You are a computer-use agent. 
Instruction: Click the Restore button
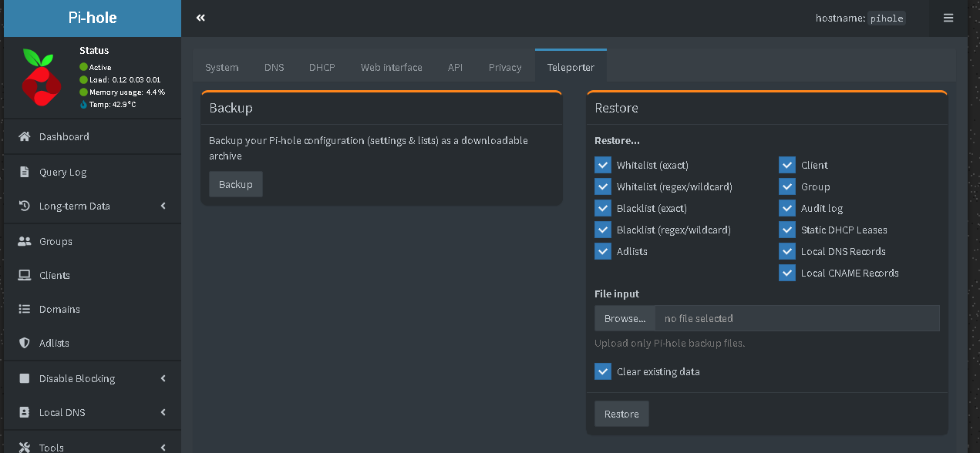click(621, 414)
